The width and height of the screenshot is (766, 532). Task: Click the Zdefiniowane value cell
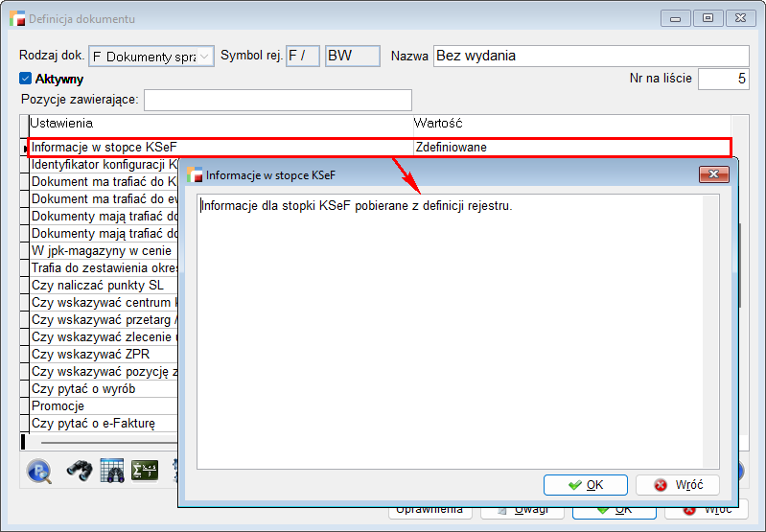pos(570,148)
